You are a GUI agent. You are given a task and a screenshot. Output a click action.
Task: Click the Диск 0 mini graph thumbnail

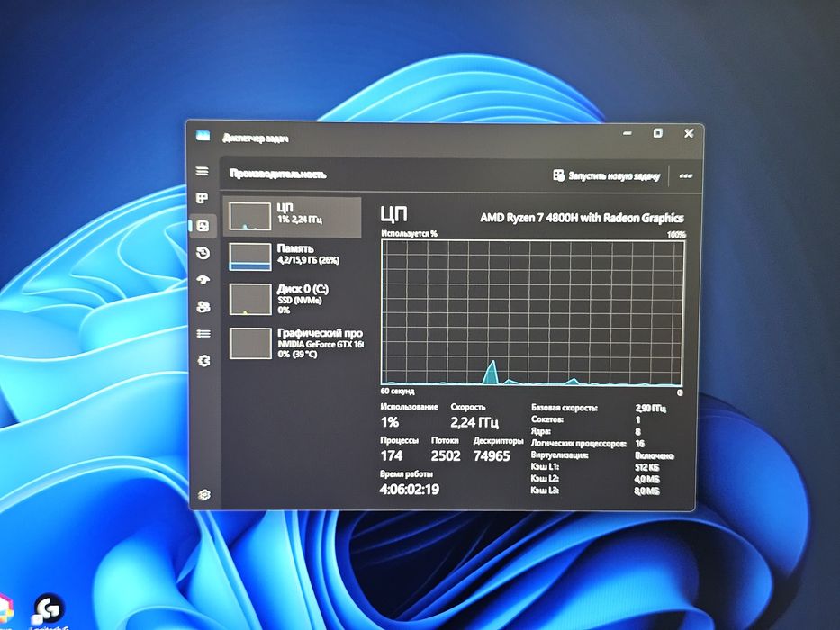point(250,299)
